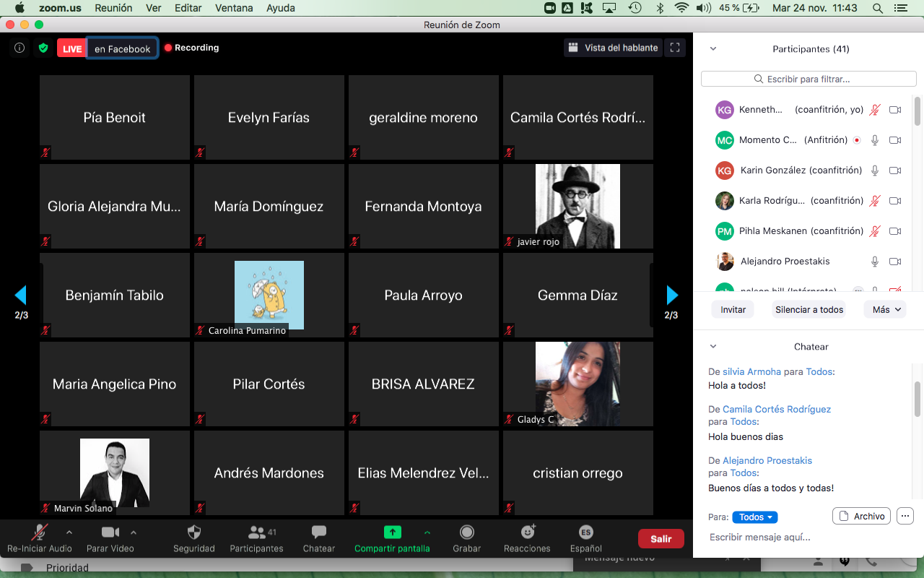This screenshot has width=924, height=578.
Task: Collapse the Chatear panel chevron
Action: click(x=713, y=347)
